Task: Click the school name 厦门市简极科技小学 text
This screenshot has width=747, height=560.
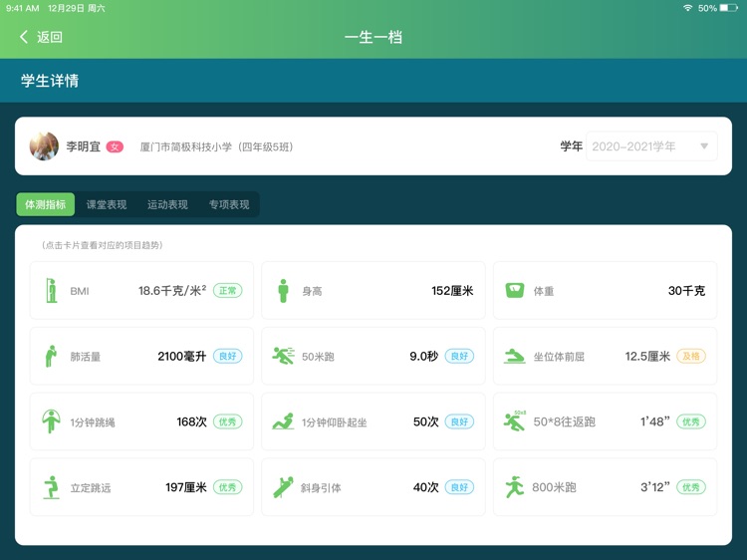Action: 186,146
